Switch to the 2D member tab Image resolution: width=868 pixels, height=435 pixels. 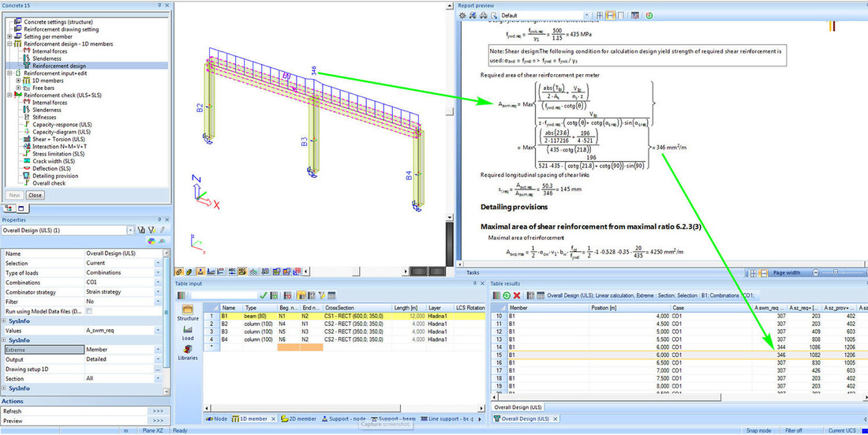tap(298, 419)
